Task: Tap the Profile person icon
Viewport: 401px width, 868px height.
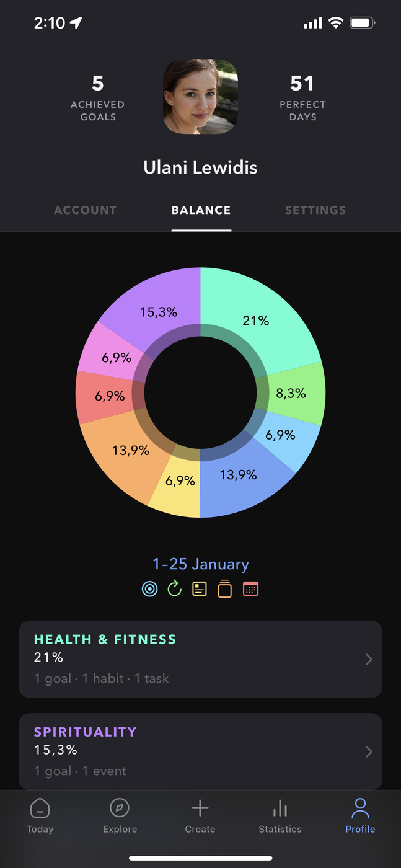Action: [x=360, y=808]
